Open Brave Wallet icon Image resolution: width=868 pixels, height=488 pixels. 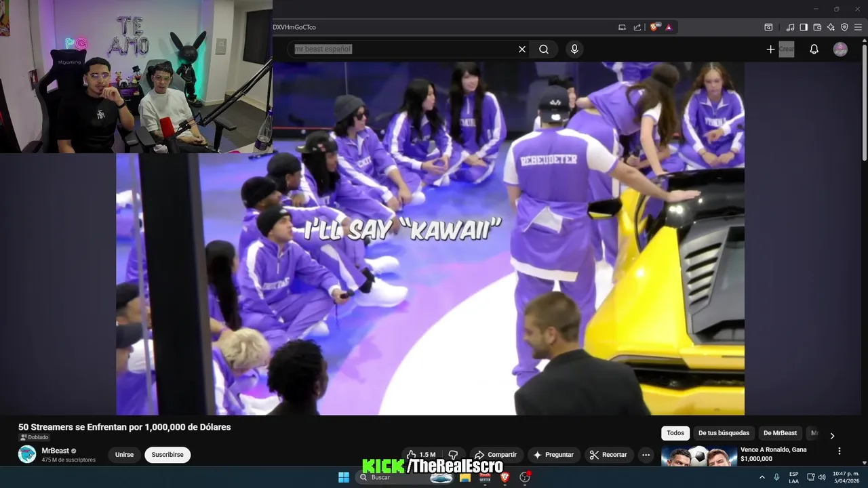(x=817, y=27)
